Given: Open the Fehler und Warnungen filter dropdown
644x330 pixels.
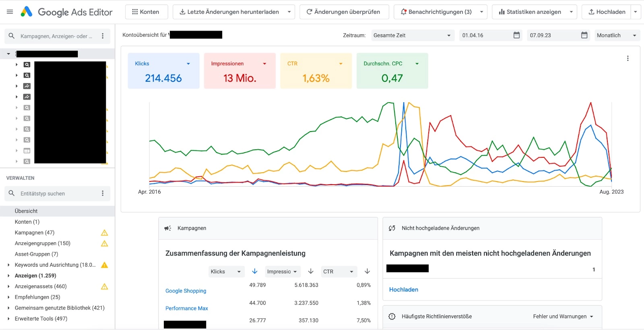Looking at the screenshot, I should pyautogui.click(x=563, y=317).
